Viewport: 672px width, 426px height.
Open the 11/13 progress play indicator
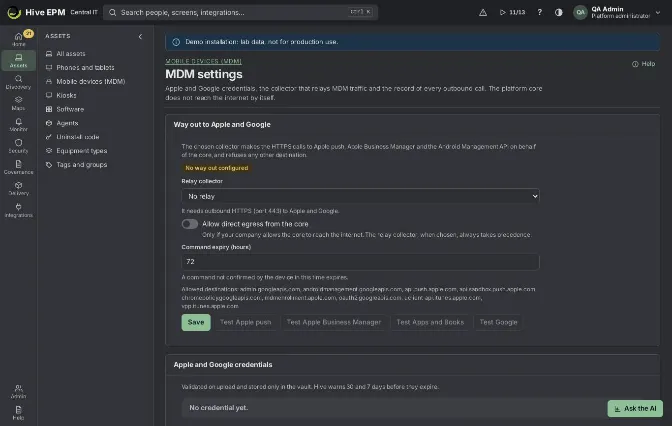(512, 12)
